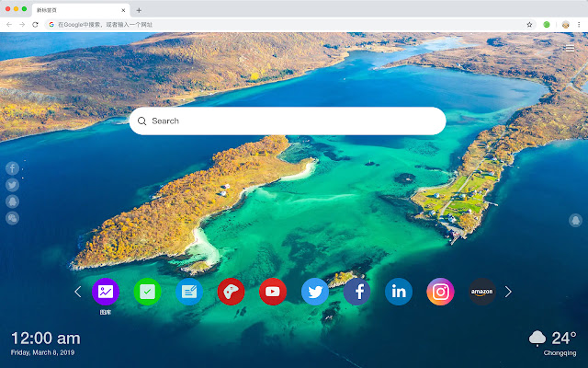Open the hamburger menu on the page
This screenshot has width=588, height=368.
(571, 48)
